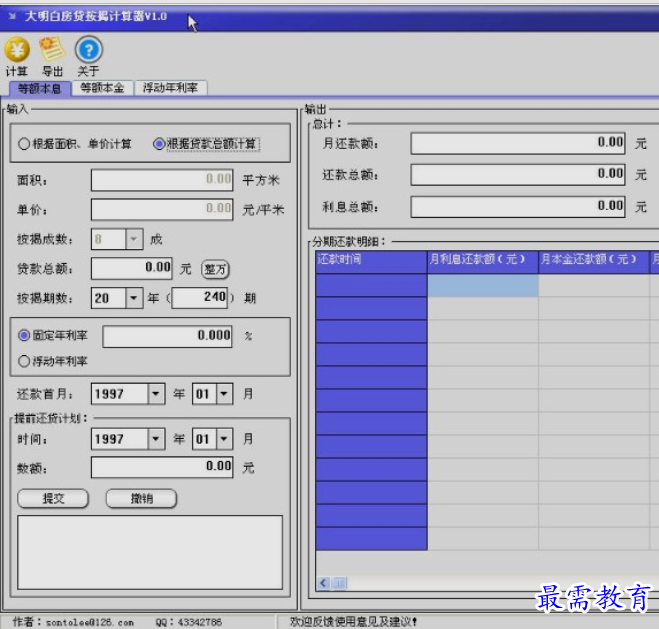The image size is (659, 629).
Task: Open the 还款首月 month dropdown
Action: 224,394
